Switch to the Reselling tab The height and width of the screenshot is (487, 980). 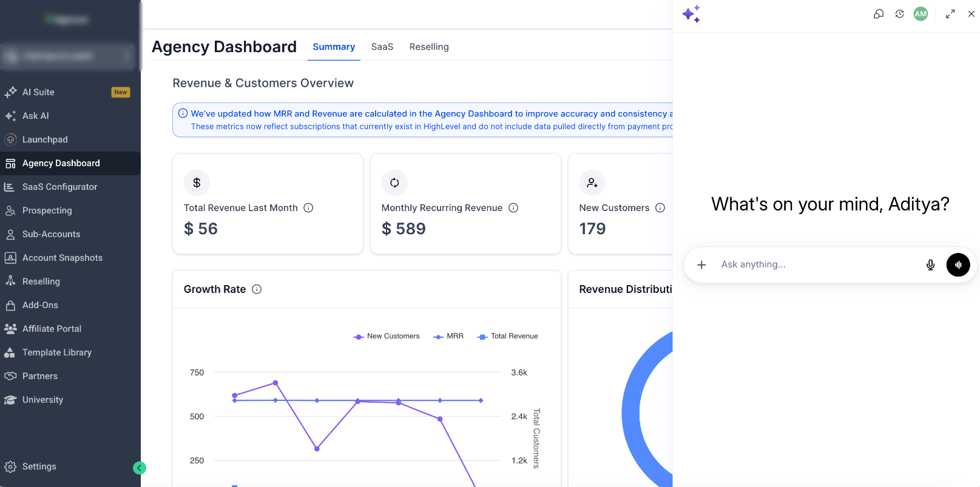coord(429,47)
